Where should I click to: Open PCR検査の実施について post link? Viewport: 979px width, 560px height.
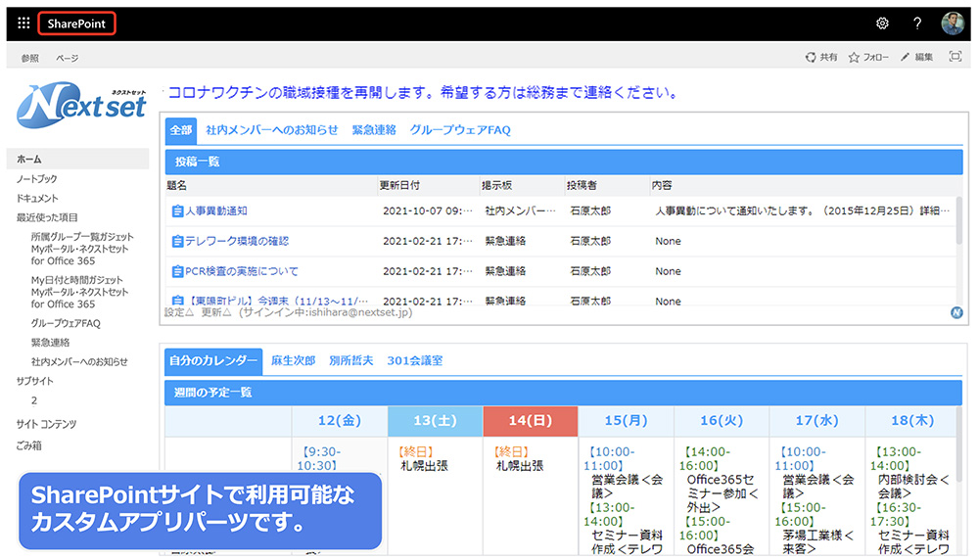(x=242, y=271)
